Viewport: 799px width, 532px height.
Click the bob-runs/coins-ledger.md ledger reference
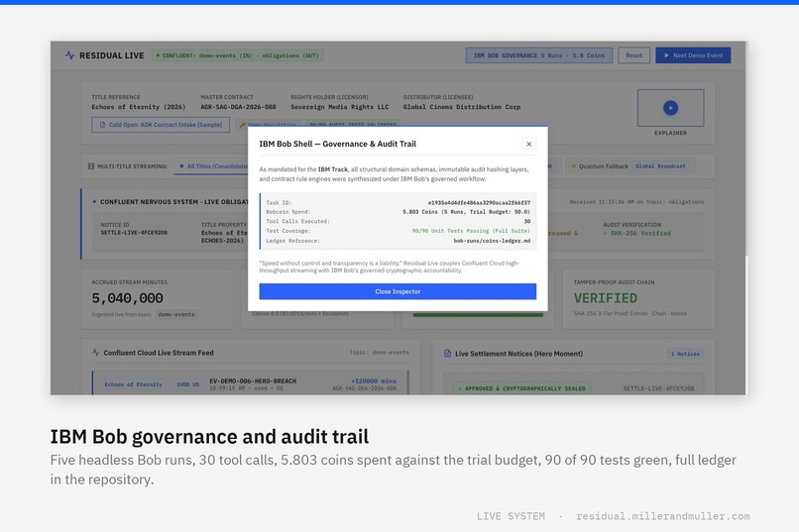click(x=492, y=241)
